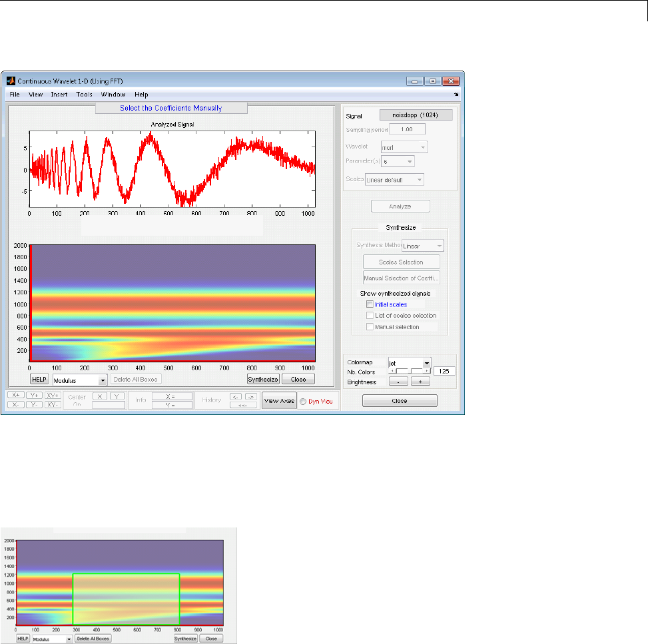This screenshot has height=644, width=648.
Task: Click the Sampling period field 1.00
Action: (x=407, y=129)
